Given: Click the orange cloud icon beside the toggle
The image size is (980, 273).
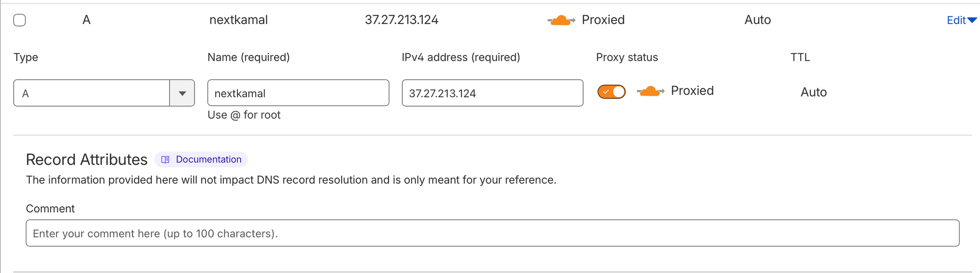Looking at the screenshot, I should 650,91.
